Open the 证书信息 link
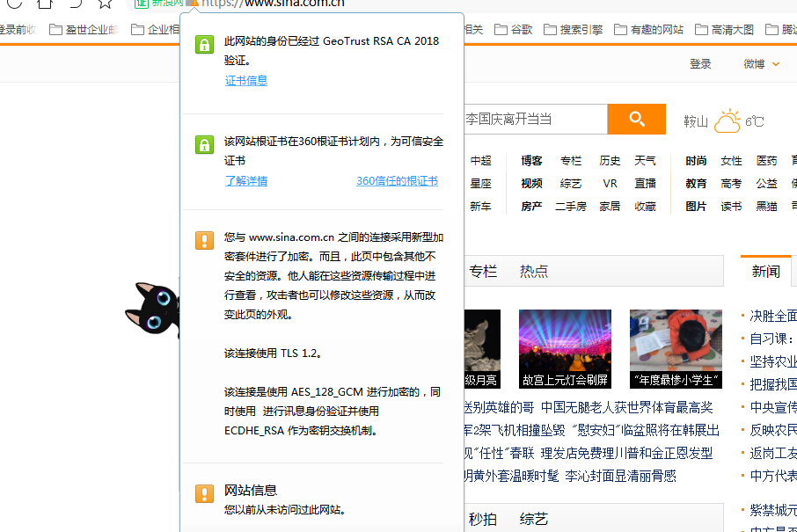The width and height of the screenshot is (797, 532). (x=245, y=80)
